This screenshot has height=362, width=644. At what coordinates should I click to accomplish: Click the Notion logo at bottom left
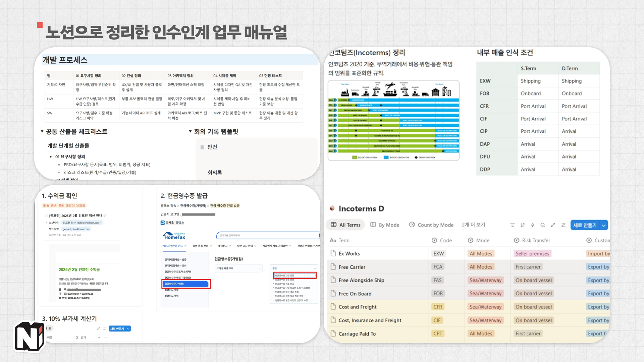(30, 337)
